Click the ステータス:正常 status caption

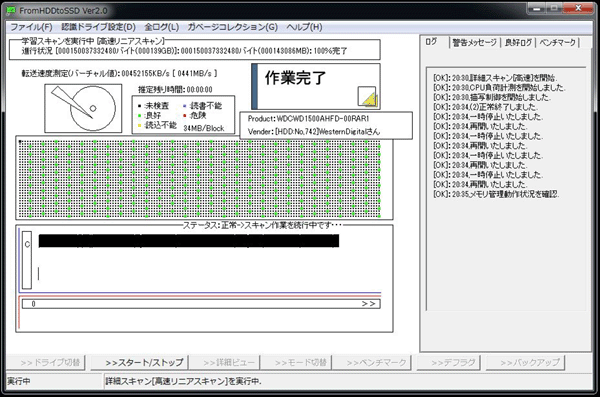tap(262, 225)
